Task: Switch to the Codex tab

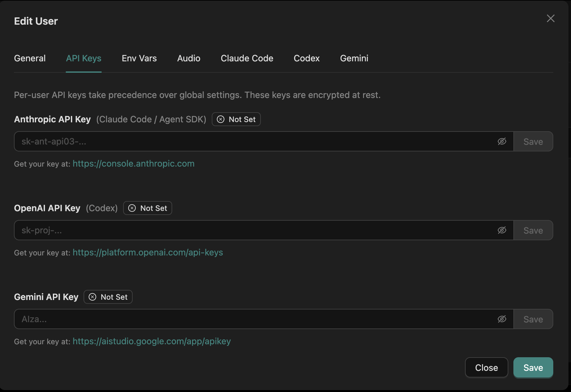Action: point(306,58)
